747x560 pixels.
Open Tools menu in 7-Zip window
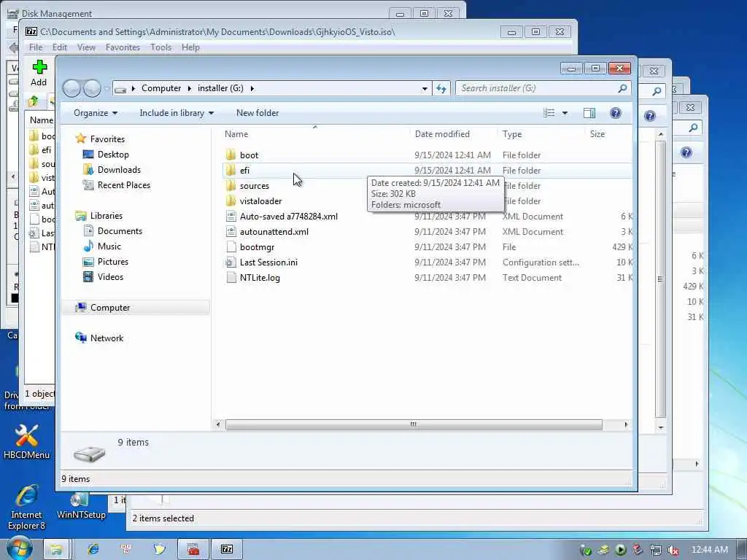160,47
